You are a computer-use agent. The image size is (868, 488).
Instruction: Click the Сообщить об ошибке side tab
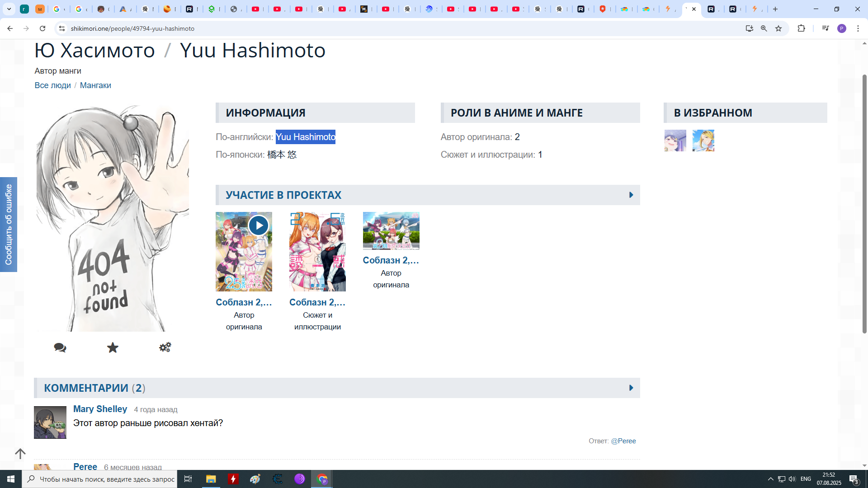pyautogui.click(x=9, y=225)
